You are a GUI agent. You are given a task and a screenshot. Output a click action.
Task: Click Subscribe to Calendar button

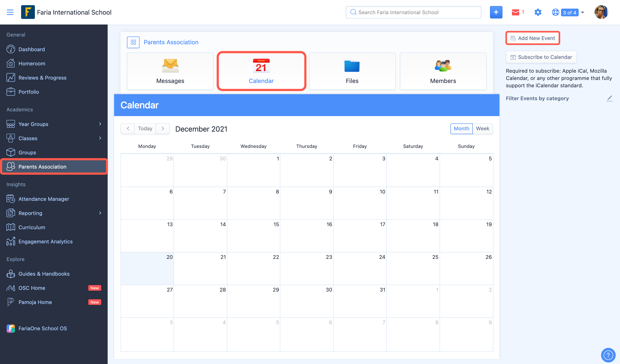[541, 57]
